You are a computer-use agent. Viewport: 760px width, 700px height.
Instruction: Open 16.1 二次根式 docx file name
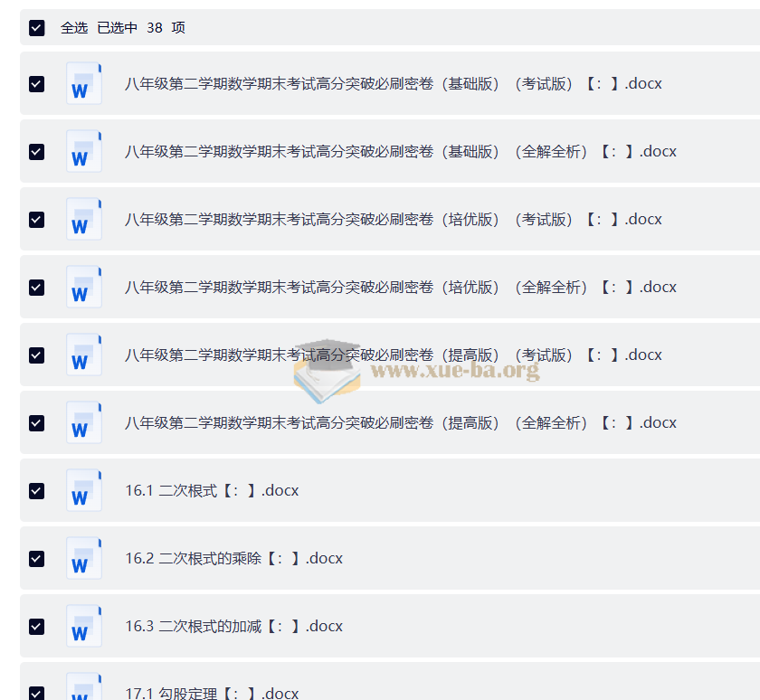(x=212, y=491)
